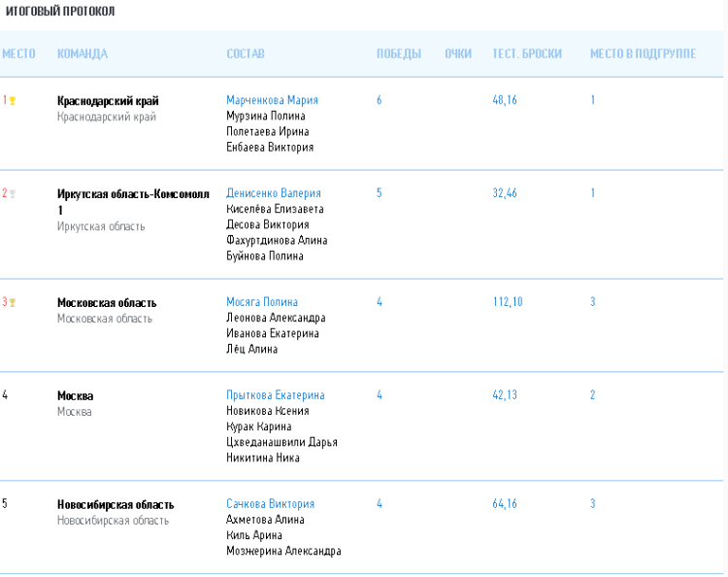Open the Новосибирская область team entry
Image resolution: width=728 pixels, height=577 pixels.
click(116, 505)
